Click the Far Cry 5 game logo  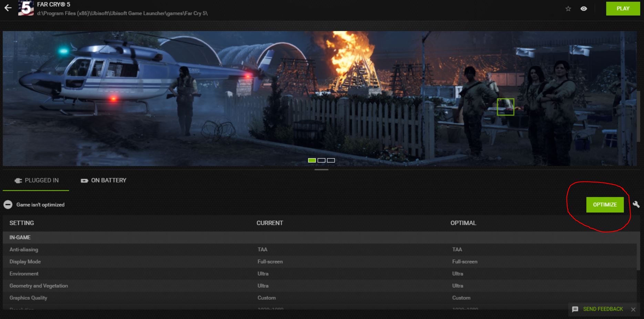(26, 8)
